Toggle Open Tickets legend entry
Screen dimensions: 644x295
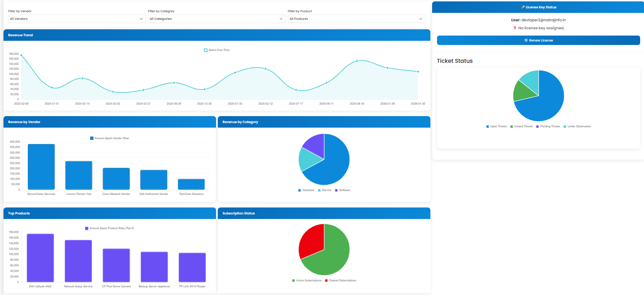point(497,127)
